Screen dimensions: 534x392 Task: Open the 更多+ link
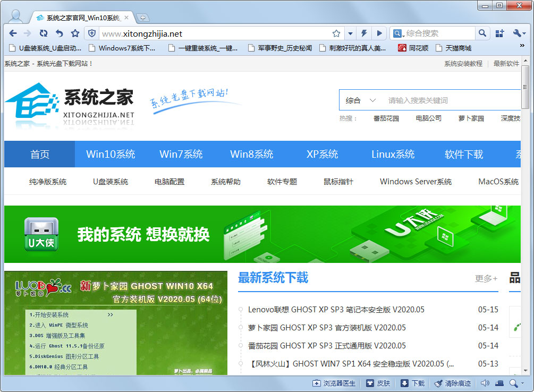pos(485,278)
